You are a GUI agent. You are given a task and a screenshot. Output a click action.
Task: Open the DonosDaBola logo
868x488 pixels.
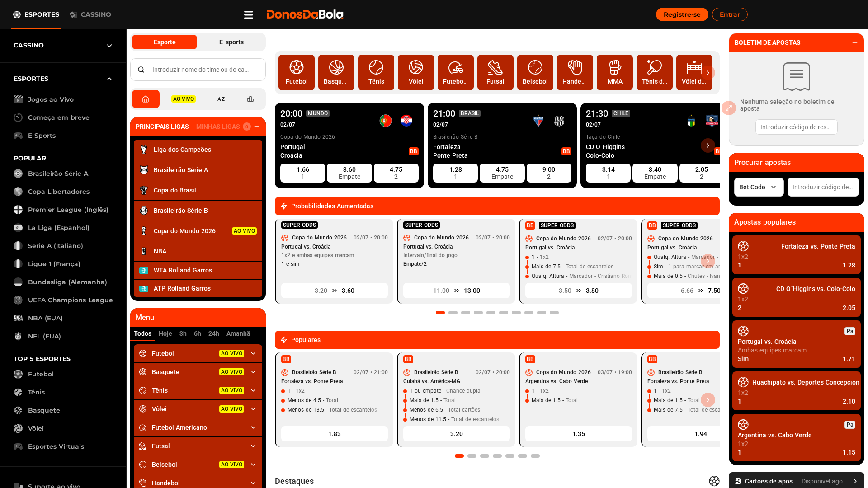tap(305, 14)
